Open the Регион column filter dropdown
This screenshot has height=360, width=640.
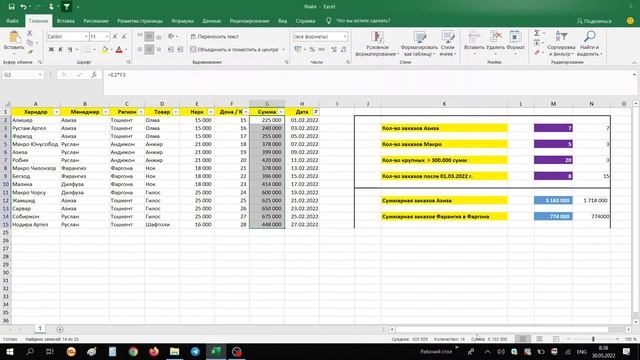141,112
